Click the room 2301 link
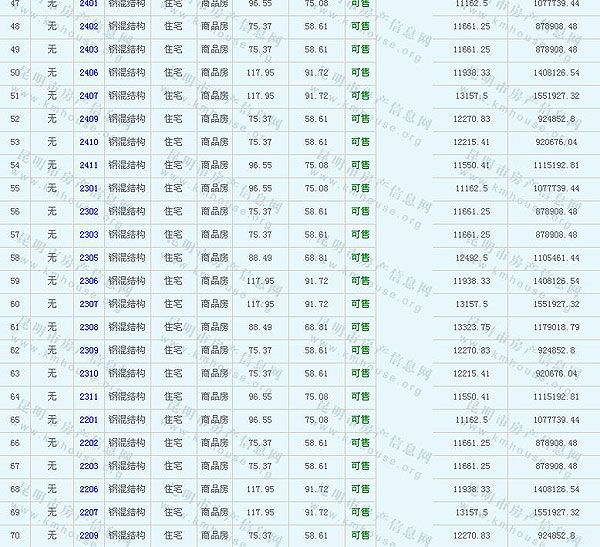Image resolution: width=600 pixels, height=547 pixels. (89, 188)
